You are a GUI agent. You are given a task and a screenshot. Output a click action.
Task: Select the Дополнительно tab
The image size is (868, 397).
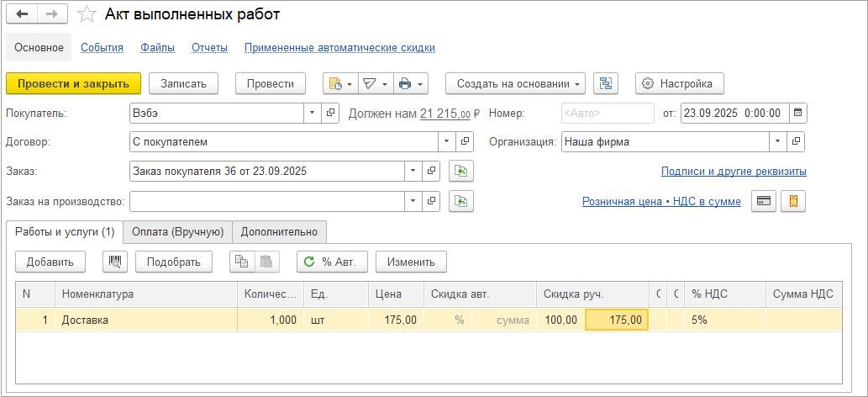tap(279, 232)
